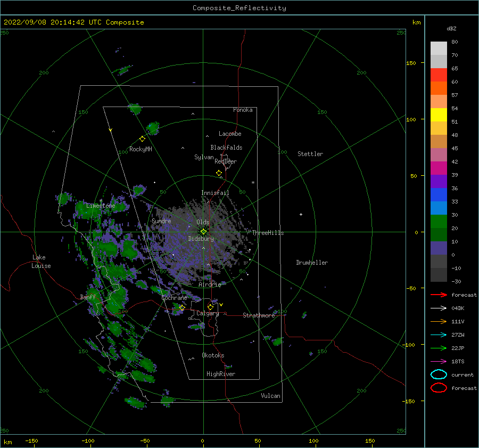The height and width of the screenshot is (448, 479).
Task: Click the Blackfalds city label
Action: tap(226, 148)
